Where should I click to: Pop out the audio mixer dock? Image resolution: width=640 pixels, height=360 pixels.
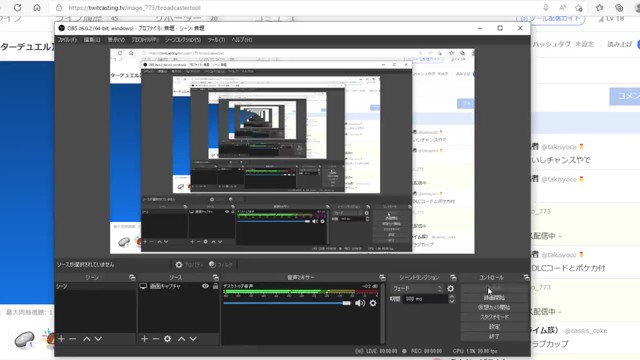[382, 278]
